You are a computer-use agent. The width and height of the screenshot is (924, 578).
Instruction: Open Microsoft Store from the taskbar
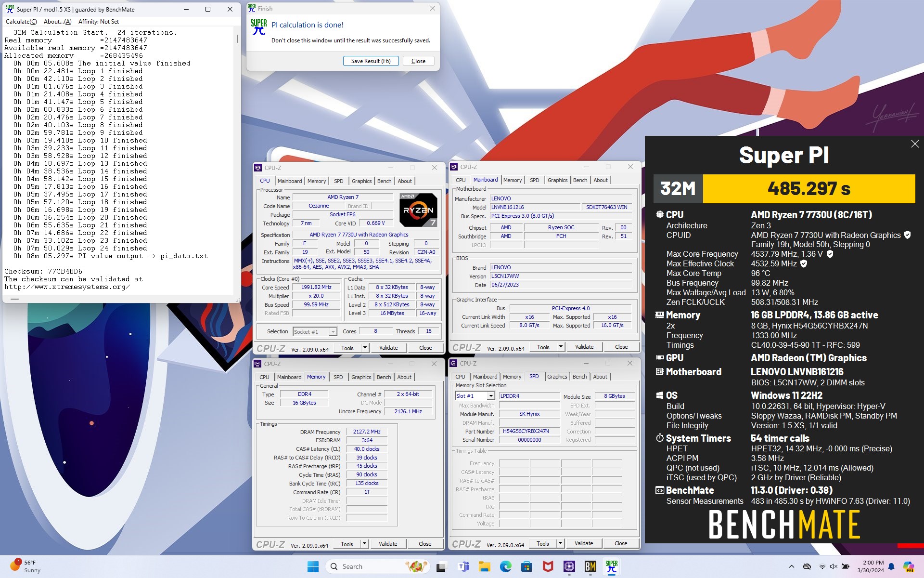click(x=527, y=566)
